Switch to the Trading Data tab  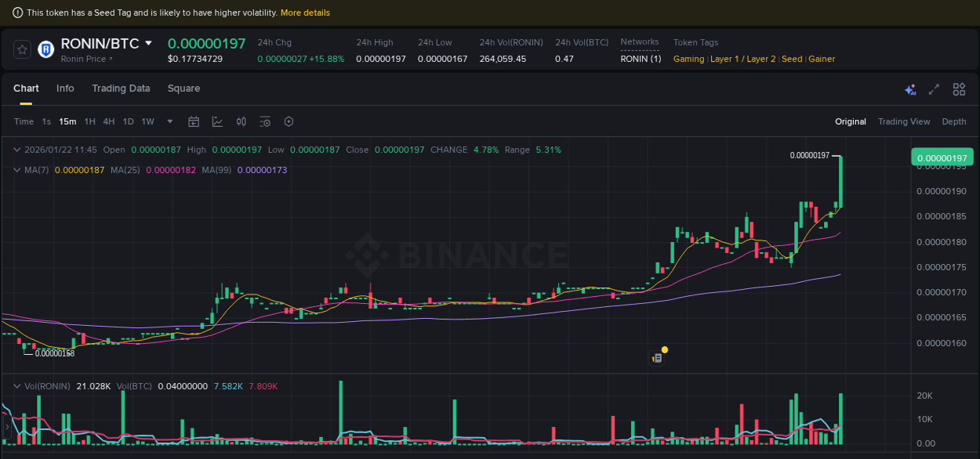(x=121, y=89)
